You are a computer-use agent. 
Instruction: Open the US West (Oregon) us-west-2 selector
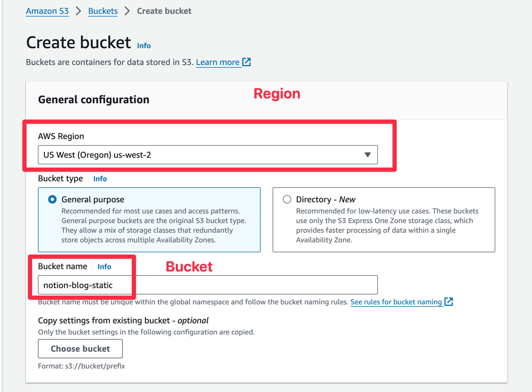click(208, 155)
